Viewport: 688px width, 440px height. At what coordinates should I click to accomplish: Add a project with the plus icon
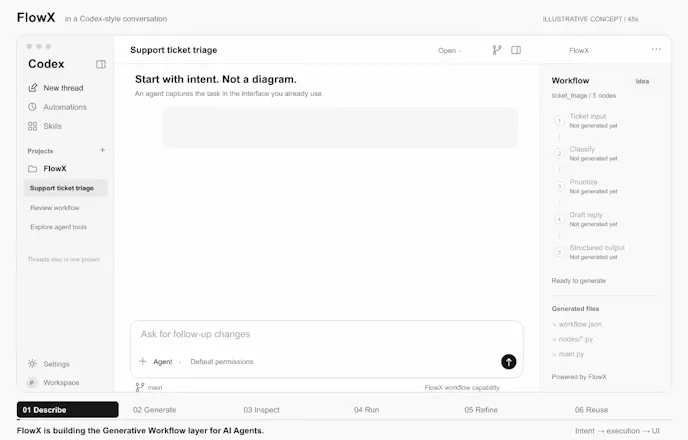point(102,150)
